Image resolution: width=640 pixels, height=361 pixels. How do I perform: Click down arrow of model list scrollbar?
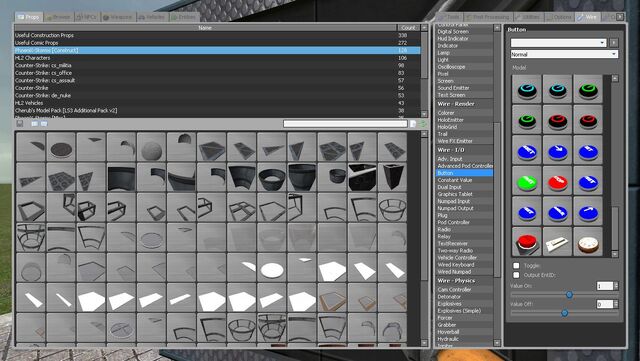(615, 254)
